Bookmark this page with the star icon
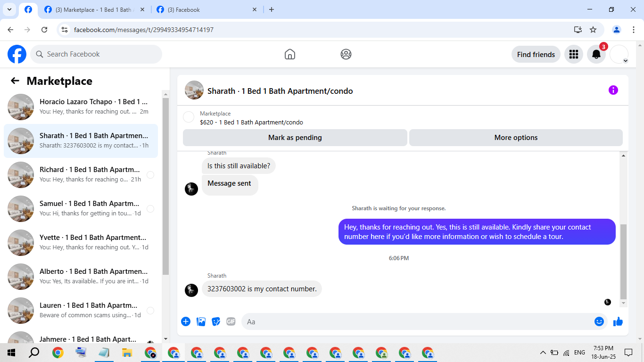644x362 pixels. click(593, 30)
